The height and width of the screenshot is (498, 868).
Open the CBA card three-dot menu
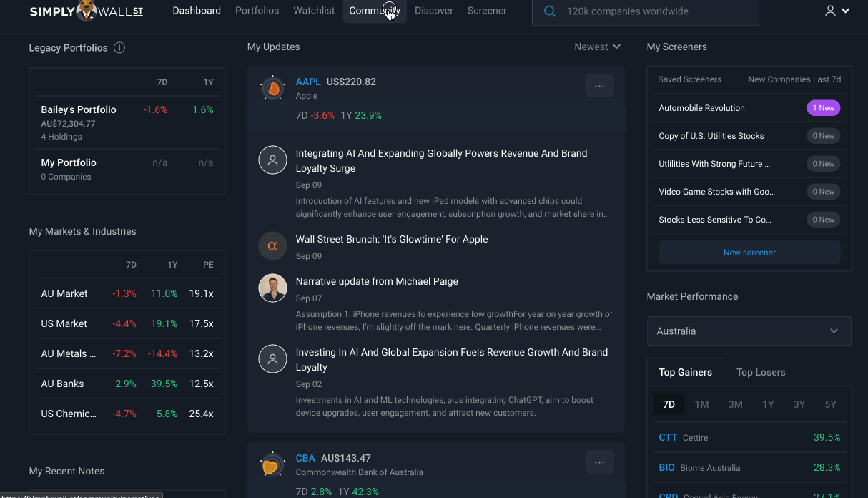point(599,462)
